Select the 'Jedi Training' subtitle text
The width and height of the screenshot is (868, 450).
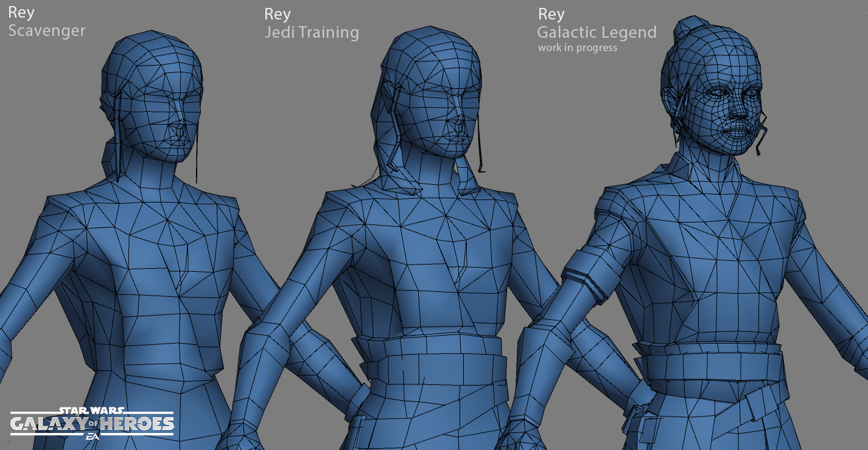(x=311, y=32)
